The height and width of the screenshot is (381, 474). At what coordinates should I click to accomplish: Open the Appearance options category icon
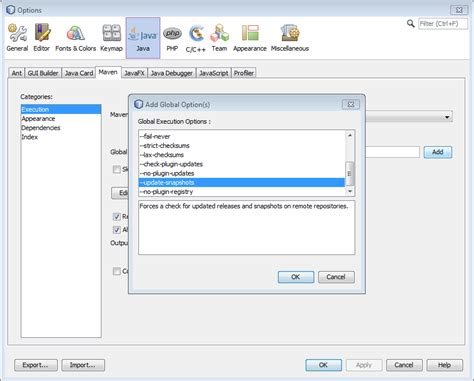coord(250,38)
